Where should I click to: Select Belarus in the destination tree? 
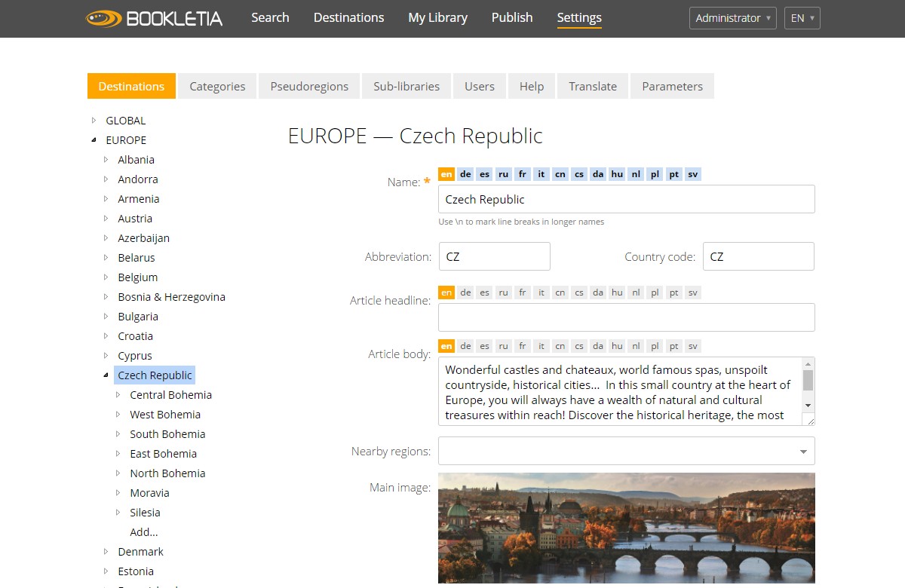click(x=137, y=258)
